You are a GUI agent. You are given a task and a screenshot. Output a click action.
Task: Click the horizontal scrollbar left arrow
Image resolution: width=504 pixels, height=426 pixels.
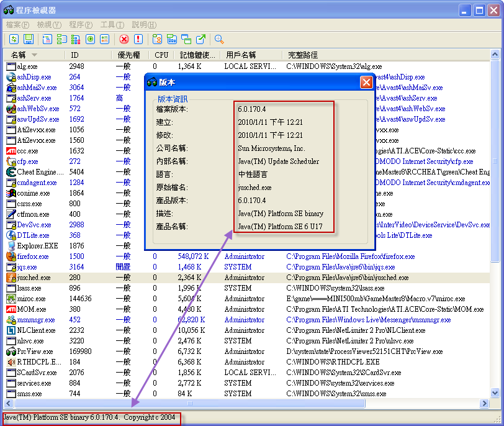[x=9, y=403]
